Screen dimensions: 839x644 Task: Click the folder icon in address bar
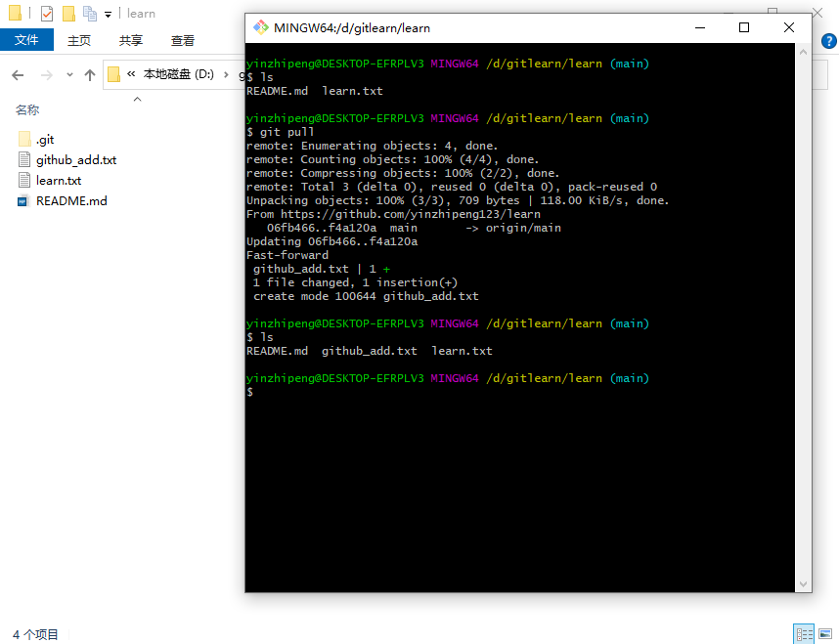click(113, 74)
